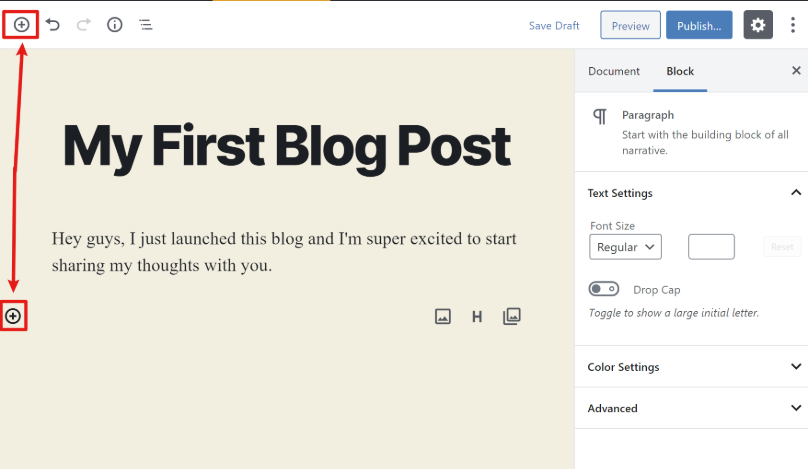Click the Add block icon in top toolbar

point(21,25)
